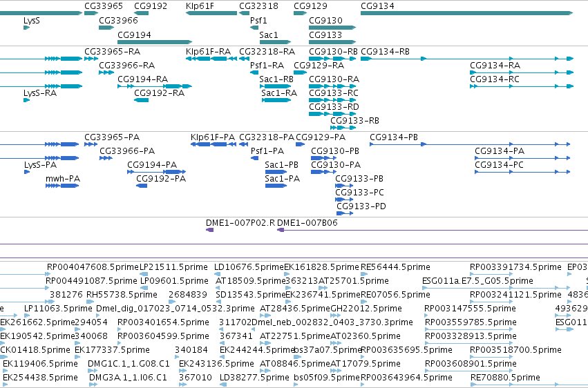Select the long CG9134 gene bar
This screenshot has height=388, width=588.
click(x=466, y=13)
